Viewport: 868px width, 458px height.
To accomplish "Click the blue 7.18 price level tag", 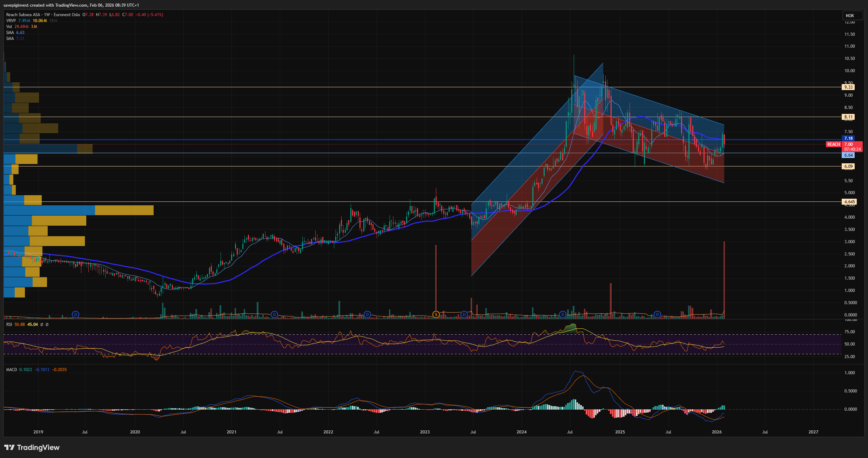I will 848,138.
